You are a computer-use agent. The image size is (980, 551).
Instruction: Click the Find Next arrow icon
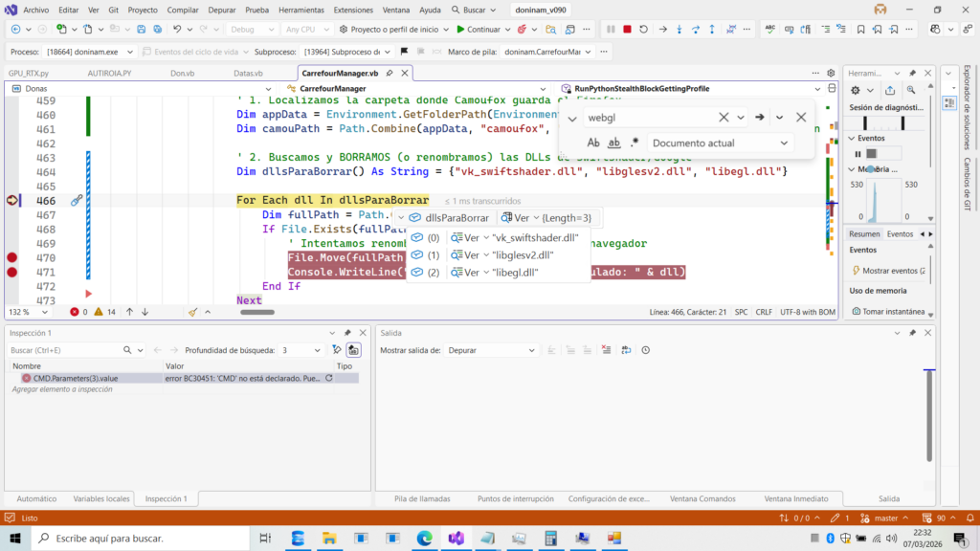coord(760,118)
